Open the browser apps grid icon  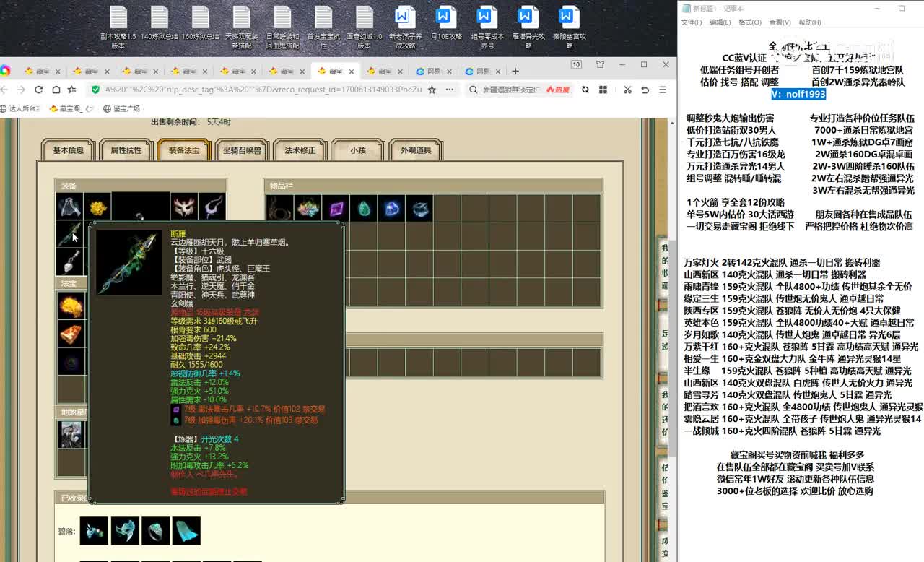603,90
